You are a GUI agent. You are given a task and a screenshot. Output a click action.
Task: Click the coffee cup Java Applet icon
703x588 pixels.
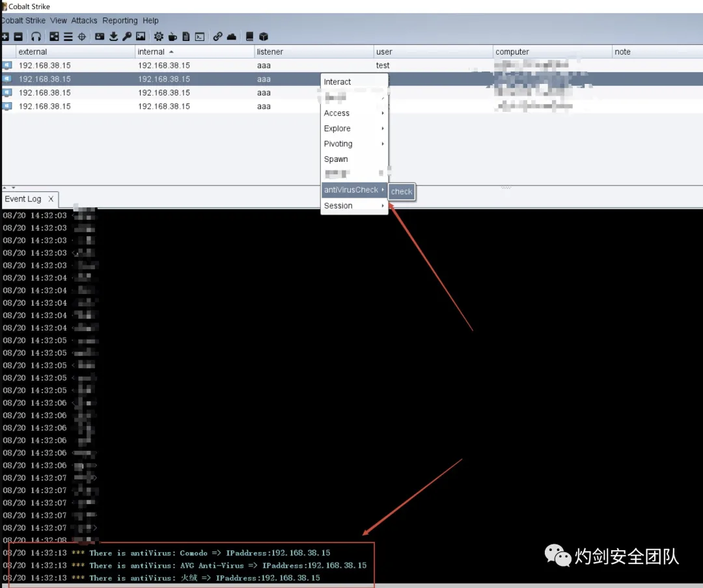pos(172,36)
